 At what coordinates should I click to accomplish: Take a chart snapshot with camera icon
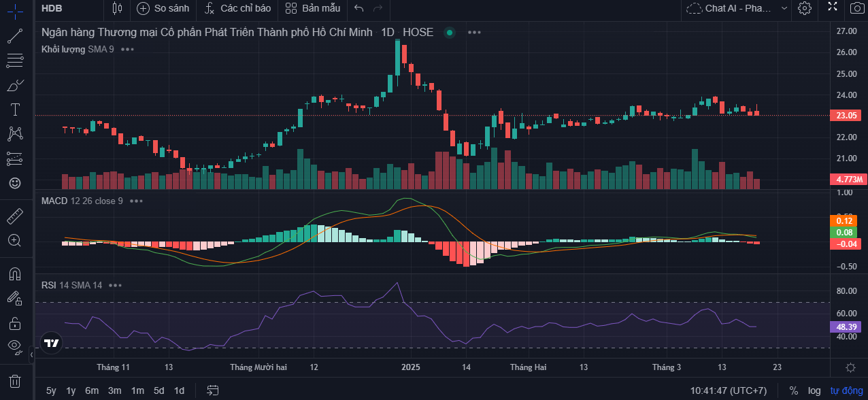point(856,8)
